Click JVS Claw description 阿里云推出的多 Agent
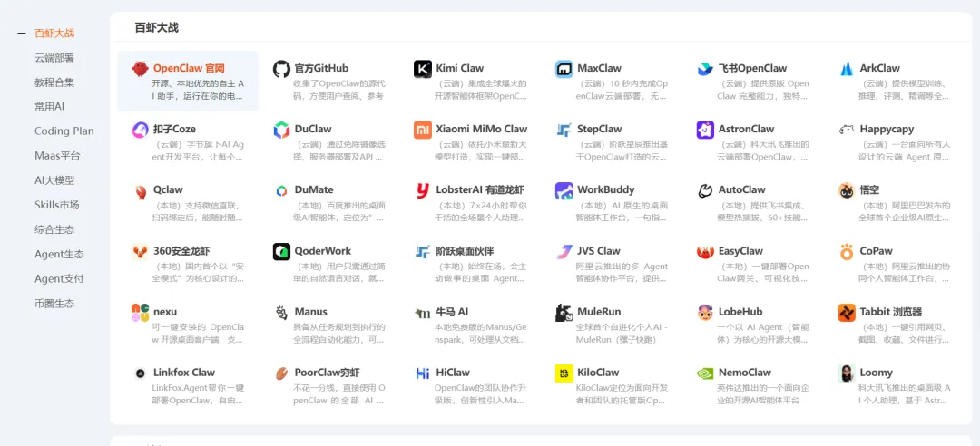Viewport: 980px width, 446px height. [x=622, y=267]
